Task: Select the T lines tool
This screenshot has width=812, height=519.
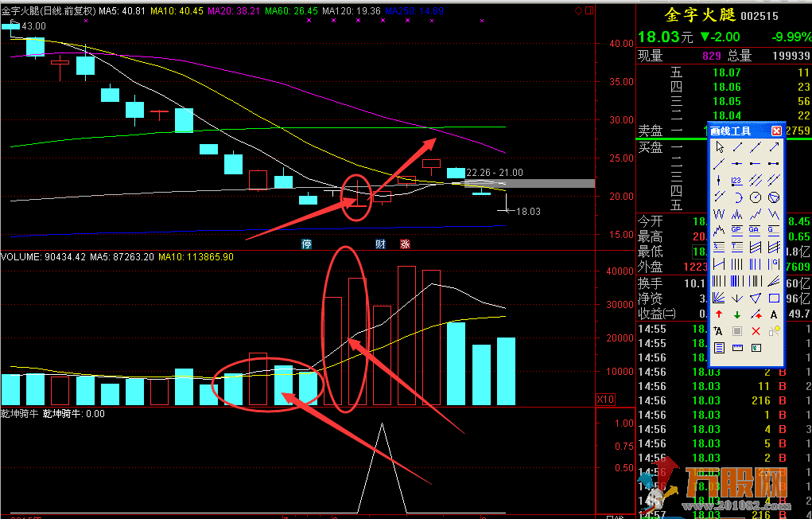Action: [x=737, y=248]
